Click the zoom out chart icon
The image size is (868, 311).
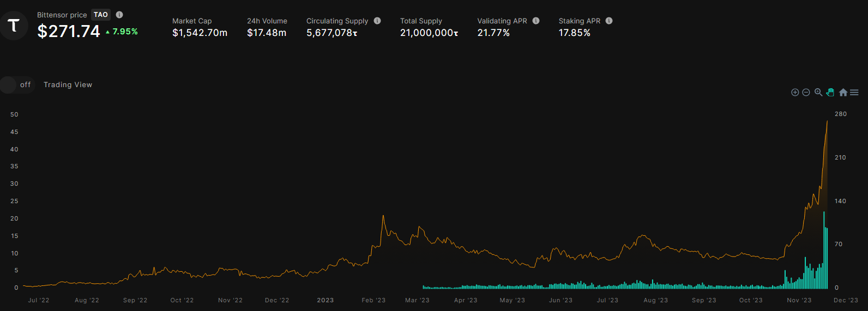806,93
